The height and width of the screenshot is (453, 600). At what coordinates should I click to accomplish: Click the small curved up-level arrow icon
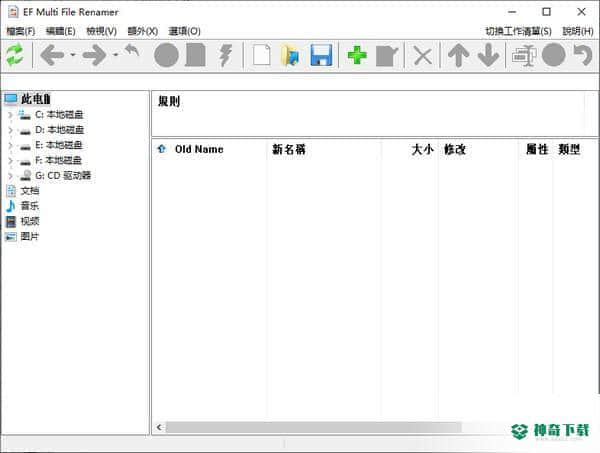[x=132, y=50]
